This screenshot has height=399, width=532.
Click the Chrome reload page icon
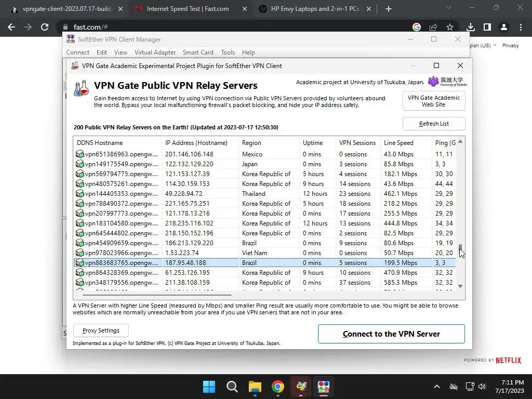click(45, 27)
